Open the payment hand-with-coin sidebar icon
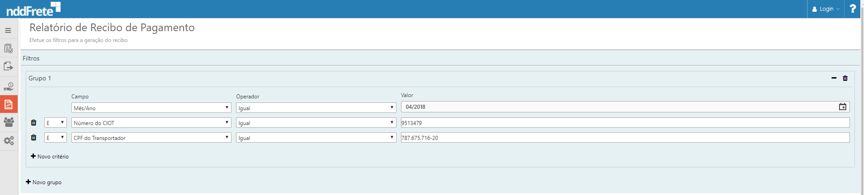The height and width of the screenshot is (195, 868). point(8,86)
